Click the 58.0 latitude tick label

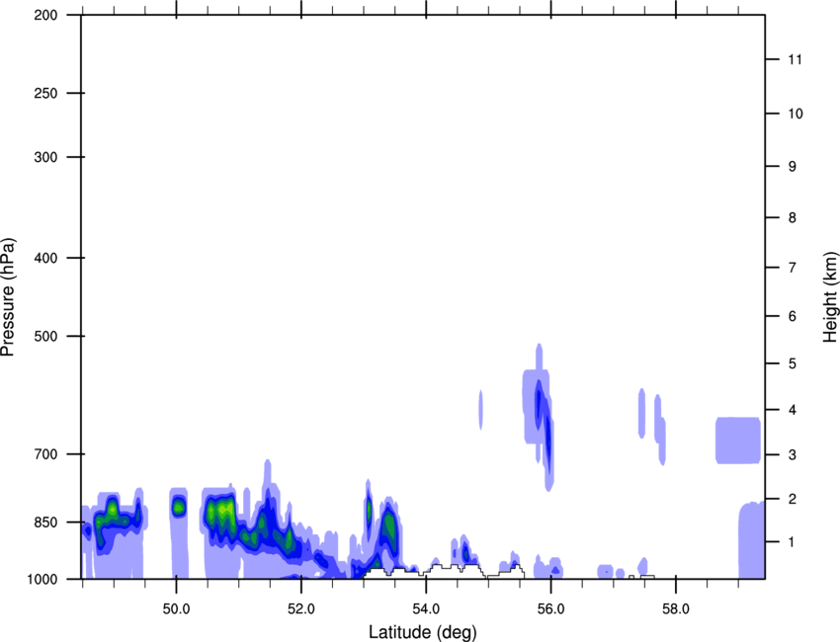point(676,609)
